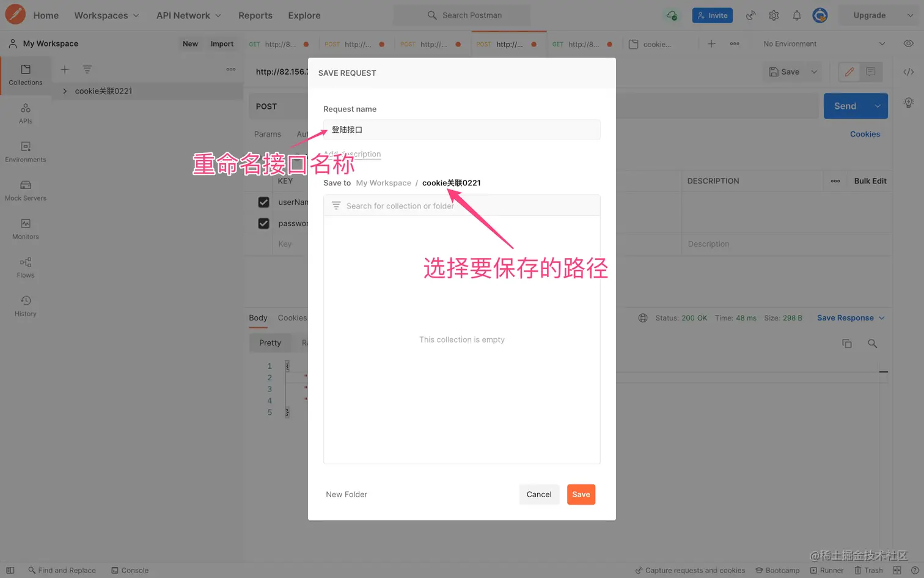
Task: Expand the API Network dropdown
Action: (189, 15)
